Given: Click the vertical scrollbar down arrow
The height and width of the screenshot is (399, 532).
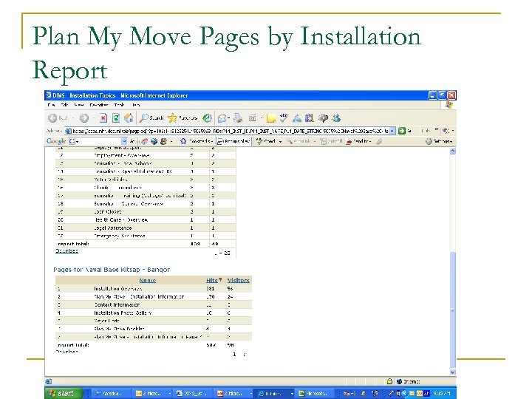Looking at the screenshot, I should (453, 372).
